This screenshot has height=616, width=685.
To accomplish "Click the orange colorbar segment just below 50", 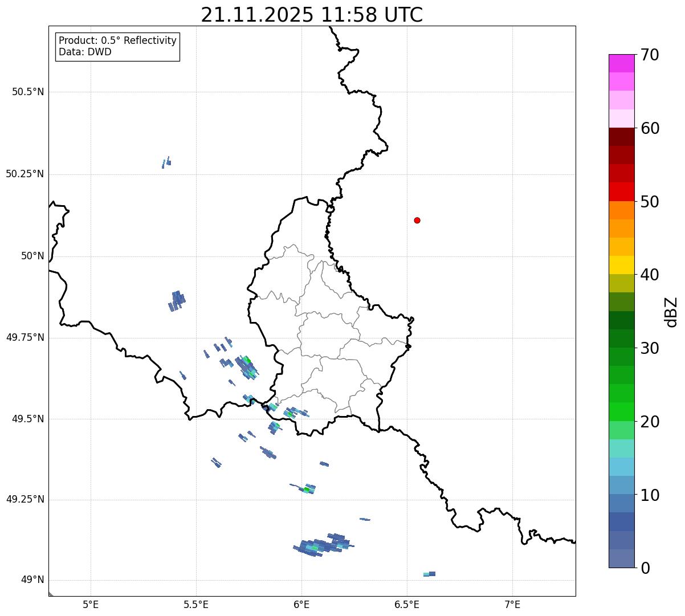I will [x=621, y=210].
